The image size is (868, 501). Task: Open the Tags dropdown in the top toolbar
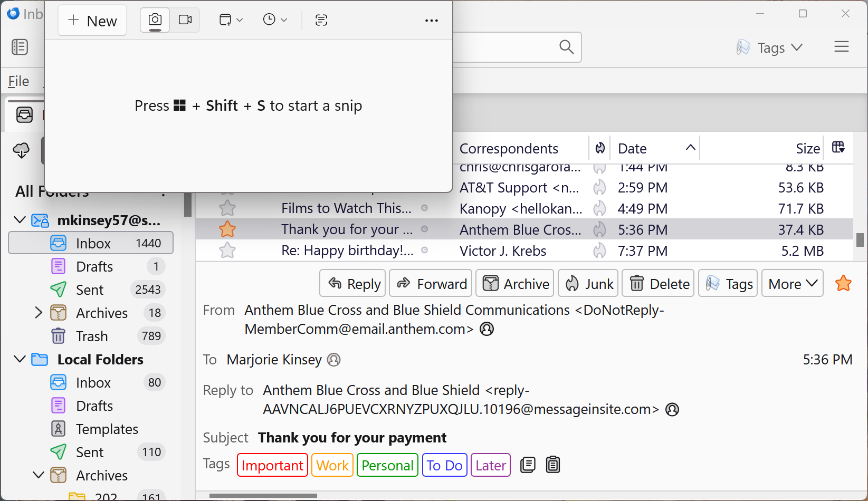(x=770, y=47)
